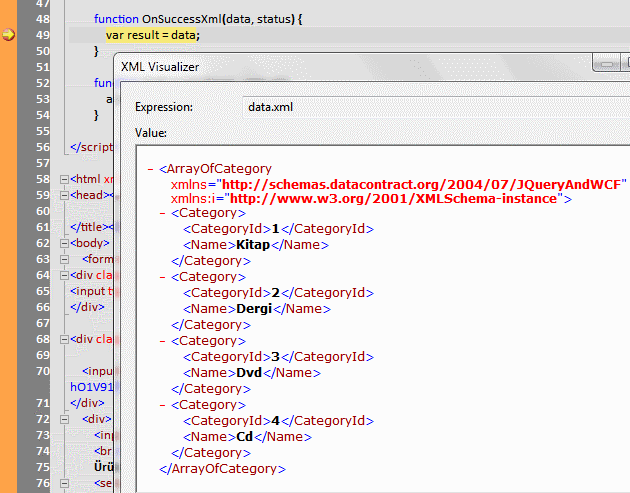The width and height of the screenshot is (630, 493).
Task: Click the schemas.datacontract.org namespace URL
Action: point(421,184)
